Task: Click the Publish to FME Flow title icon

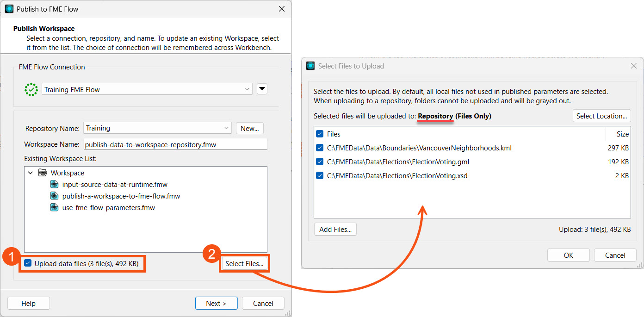Action: [9, 9]
